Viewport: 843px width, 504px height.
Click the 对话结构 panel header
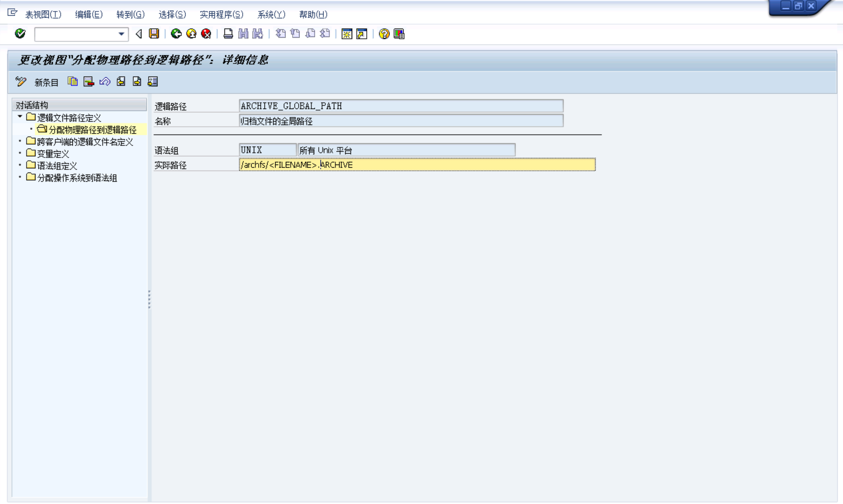tap(79, 105)
